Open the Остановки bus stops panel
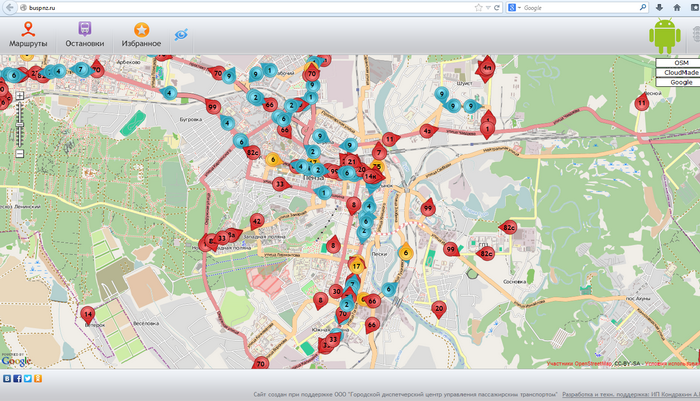 point(84,35)
